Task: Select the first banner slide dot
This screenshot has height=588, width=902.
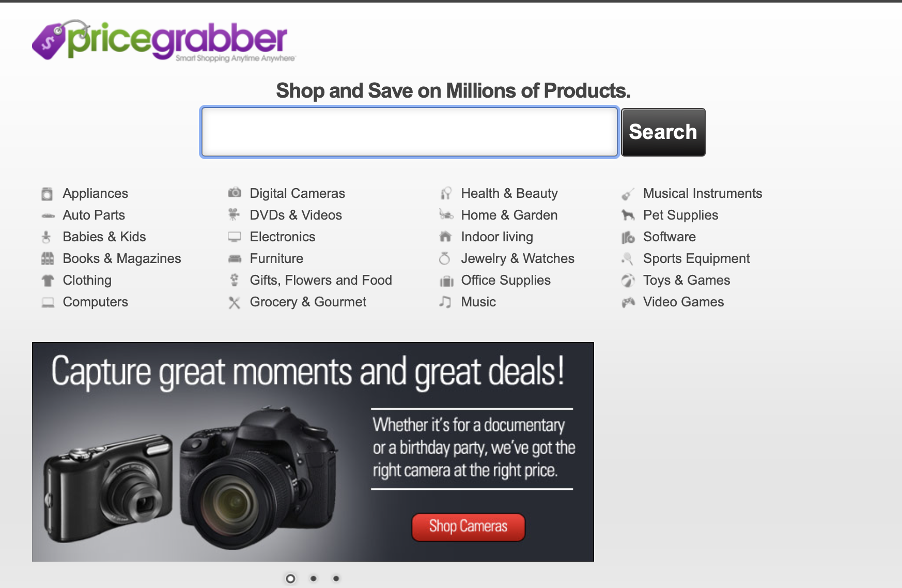Action: click(x=290, y=579)
